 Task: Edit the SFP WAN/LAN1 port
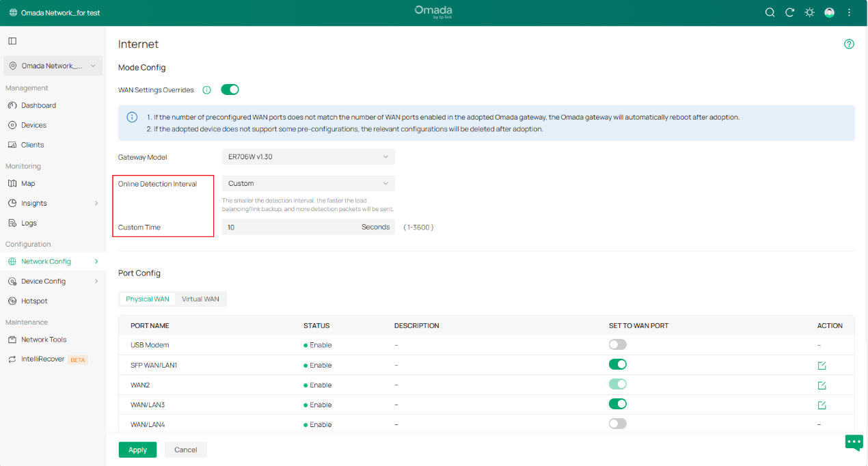tap(822, 366)
